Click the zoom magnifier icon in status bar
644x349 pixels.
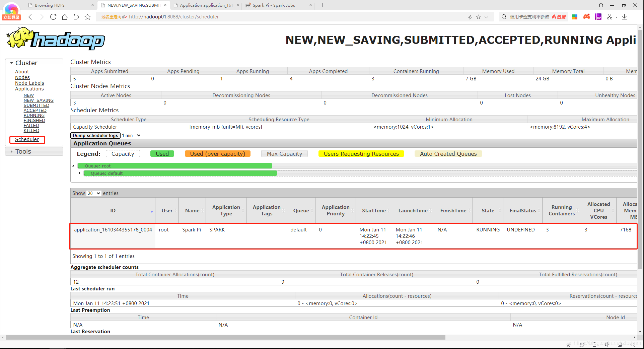[633, 344]
